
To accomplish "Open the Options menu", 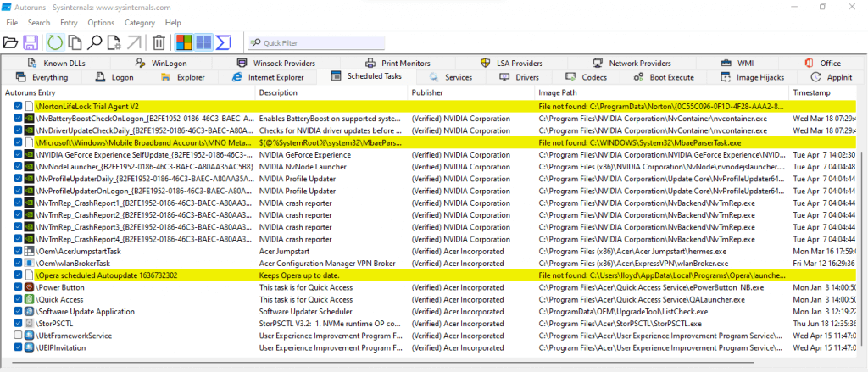I will coord(101,22).
